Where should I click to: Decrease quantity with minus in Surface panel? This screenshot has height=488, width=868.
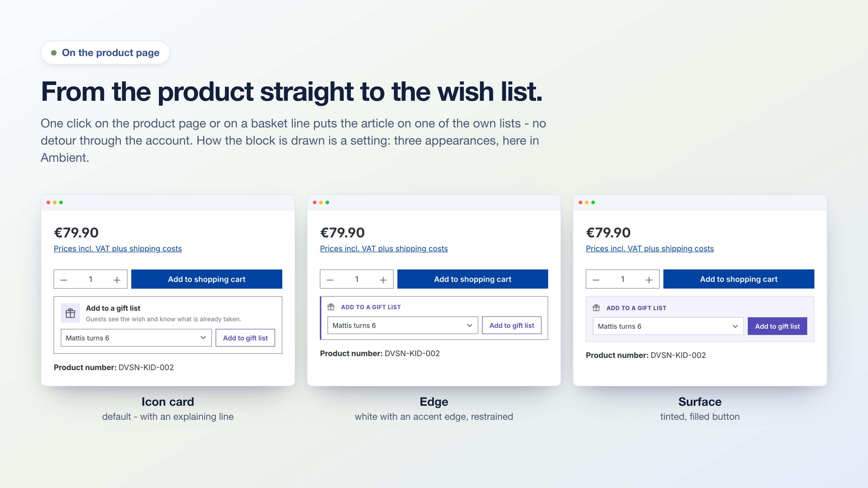[596, 279]
